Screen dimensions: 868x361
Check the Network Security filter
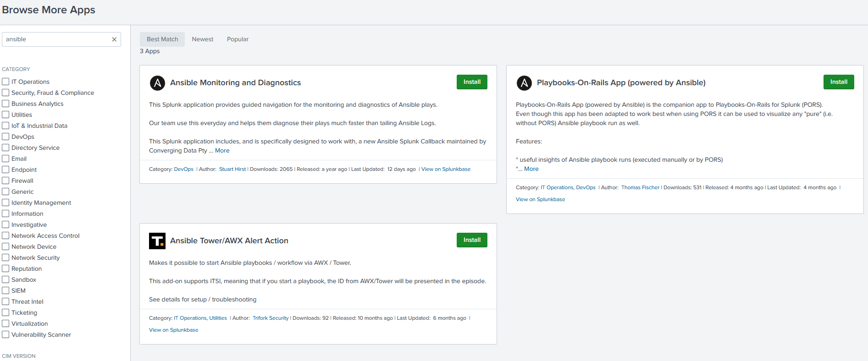click(x=6, y=257)
